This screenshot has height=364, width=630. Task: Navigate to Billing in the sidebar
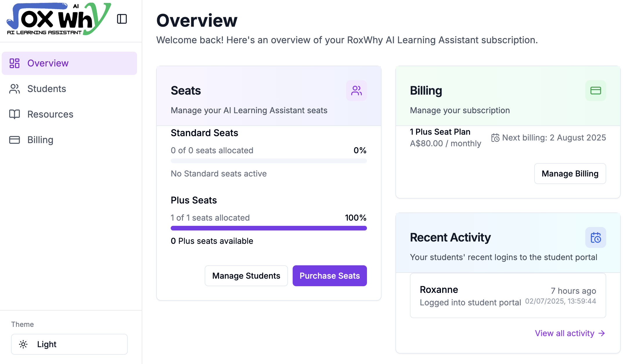click(69, 140)
